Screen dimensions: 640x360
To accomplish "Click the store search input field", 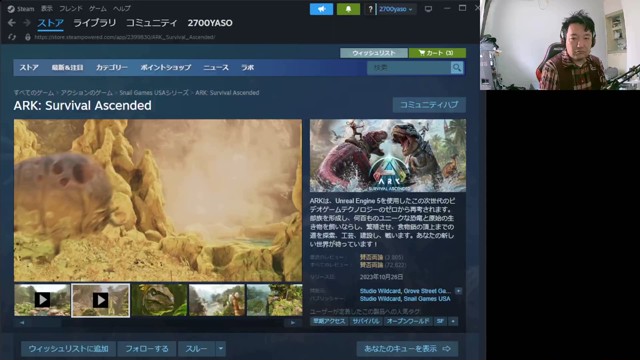I will [x=409, y=68].
